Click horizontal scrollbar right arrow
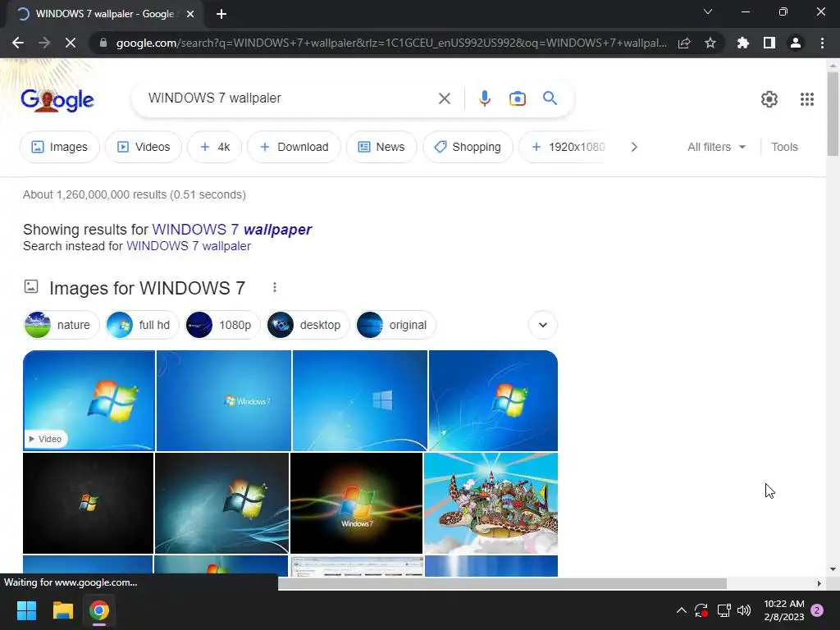The width and height of the screenshot is (840, 630). coord(819,583)
